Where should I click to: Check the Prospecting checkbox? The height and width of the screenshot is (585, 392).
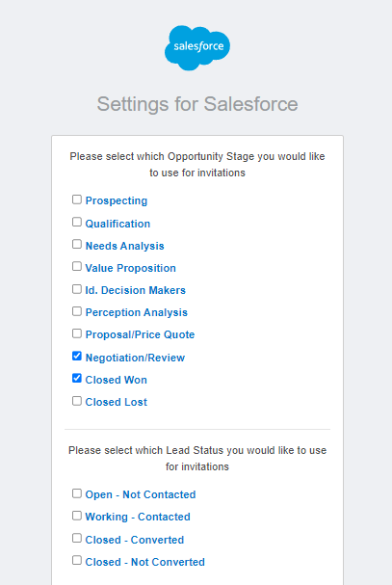pyautogui.click(x=77, y=199)
